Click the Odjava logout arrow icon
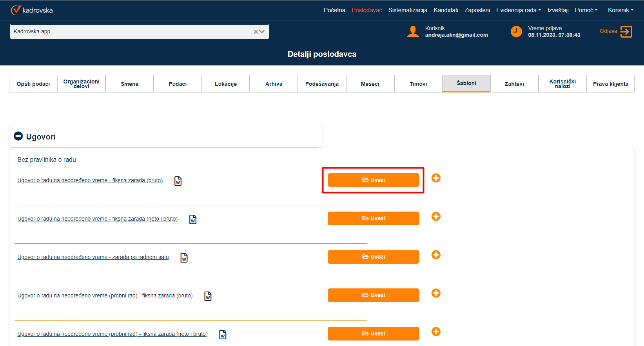This screenshot has height=346, width=644. (626, 31)
